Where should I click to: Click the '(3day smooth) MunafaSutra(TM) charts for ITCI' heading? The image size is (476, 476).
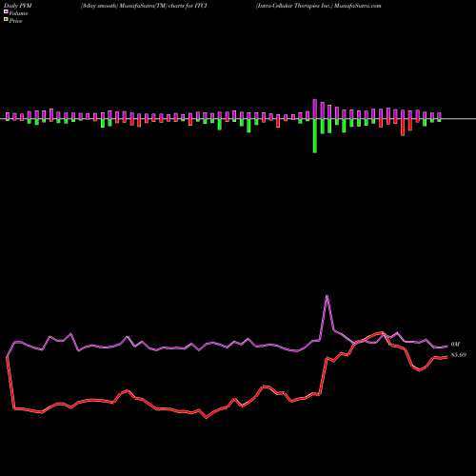pos(144,6)
